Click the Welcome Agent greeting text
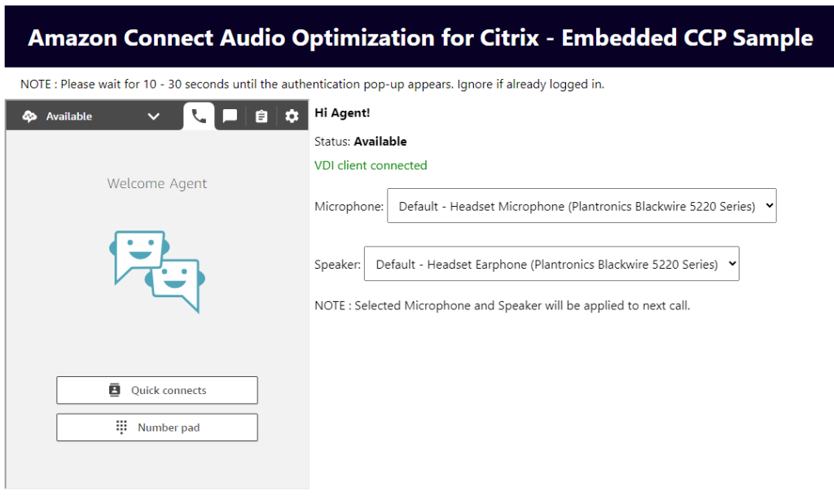Screen dimensions: 834x504 156,182
